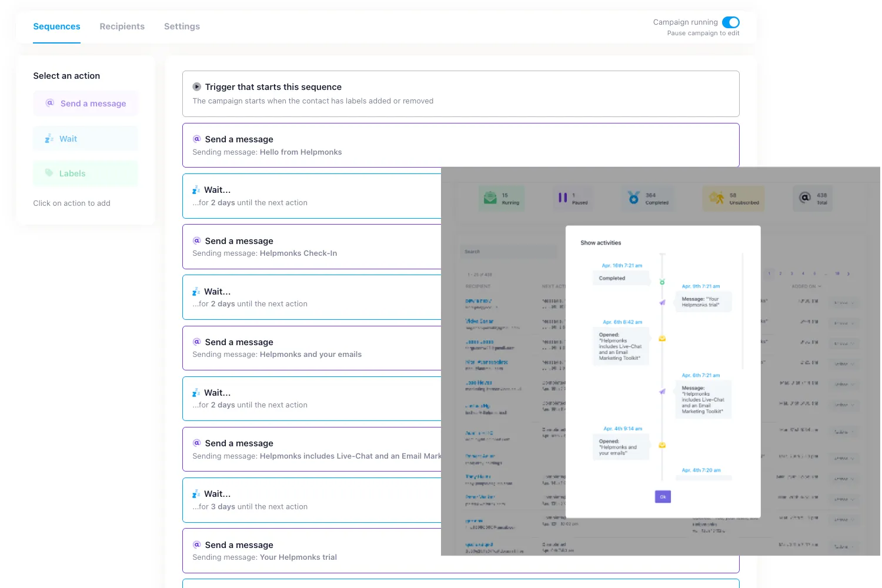Go to page 18 in recipients pagination
This screenshot has width=882, height=588.
[x=837, y=273]
